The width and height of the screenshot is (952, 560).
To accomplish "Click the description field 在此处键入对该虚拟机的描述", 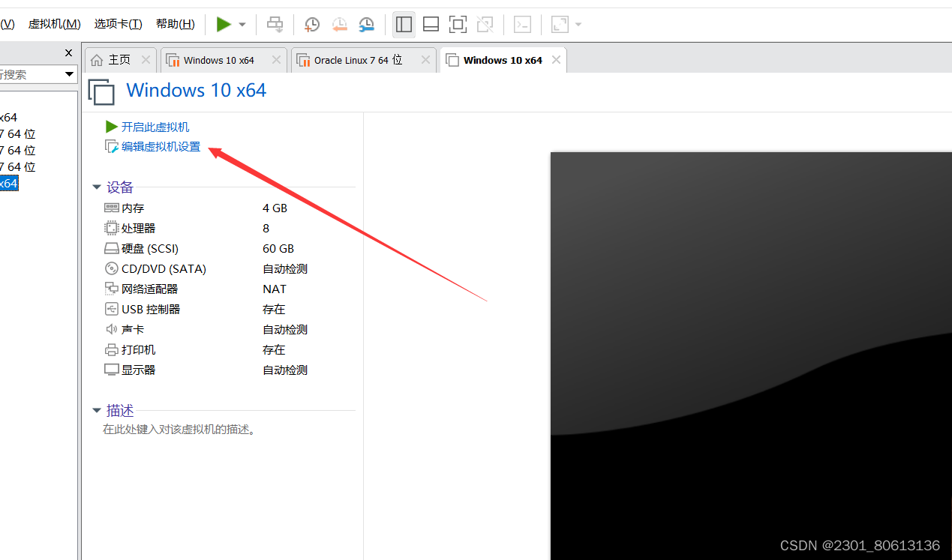I will (179, 430).
